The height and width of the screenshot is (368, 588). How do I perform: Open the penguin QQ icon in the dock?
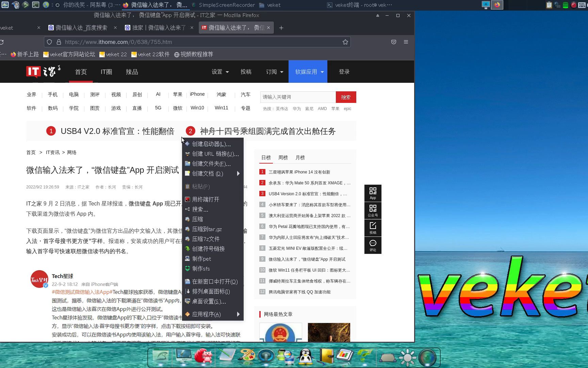[x=305, y=357]
